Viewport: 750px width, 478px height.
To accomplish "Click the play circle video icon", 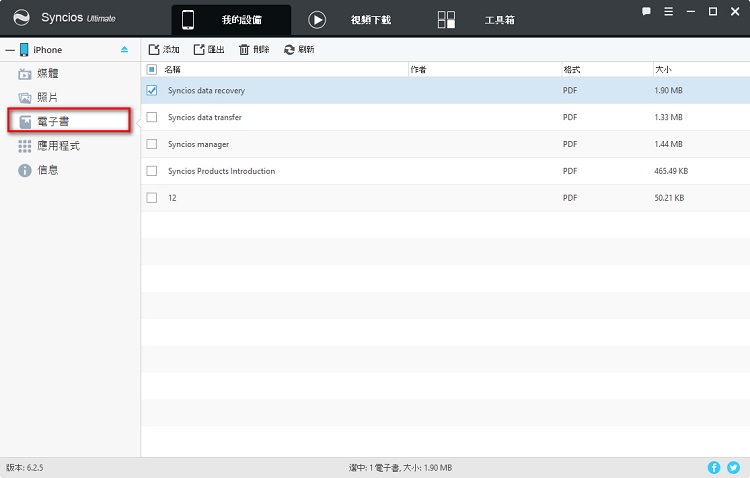I will (x=317, y=20).
